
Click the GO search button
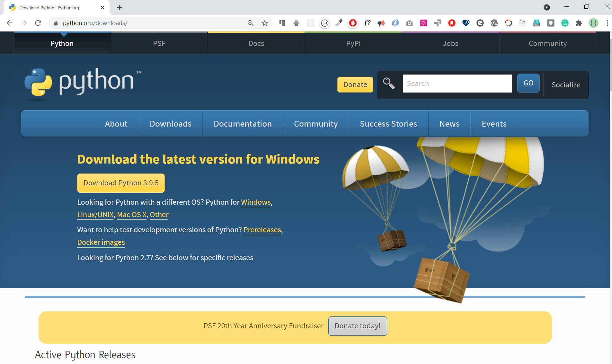tap(528, 83)
